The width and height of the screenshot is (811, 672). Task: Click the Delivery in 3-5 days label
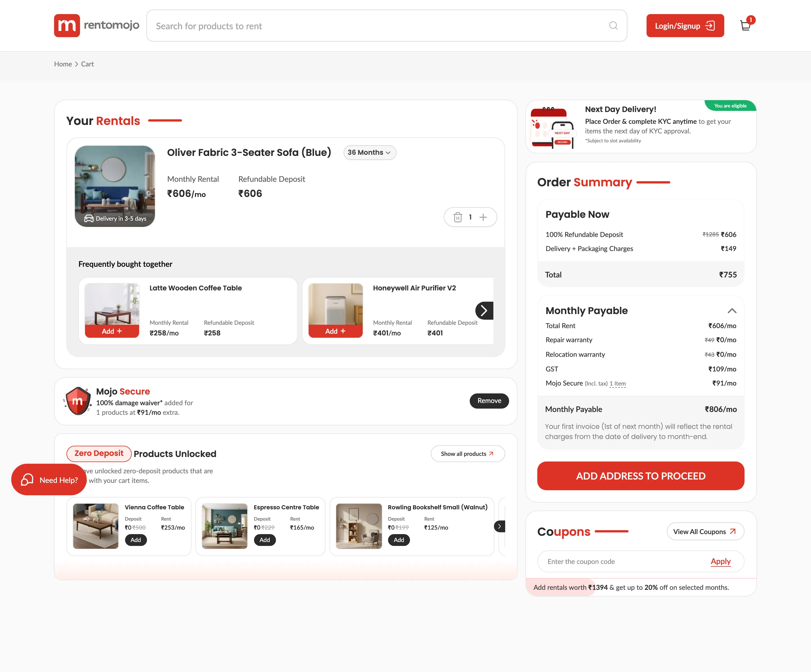pos(115,218)
